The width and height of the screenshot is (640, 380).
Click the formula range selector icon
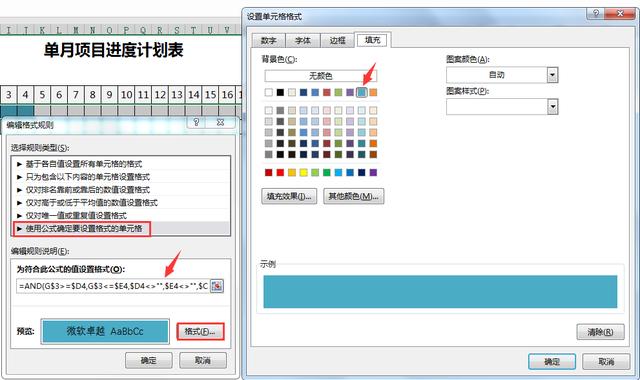pos(217,286)
